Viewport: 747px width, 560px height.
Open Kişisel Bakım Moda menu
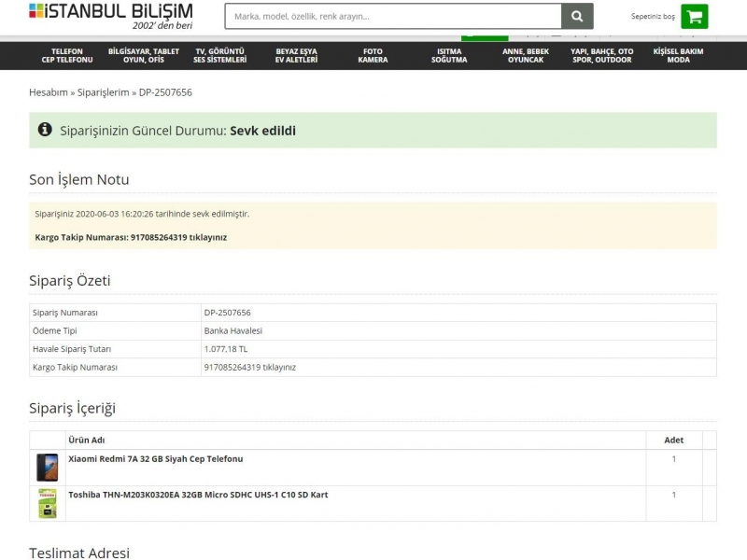pyautogui.click(x=678, y=56)
